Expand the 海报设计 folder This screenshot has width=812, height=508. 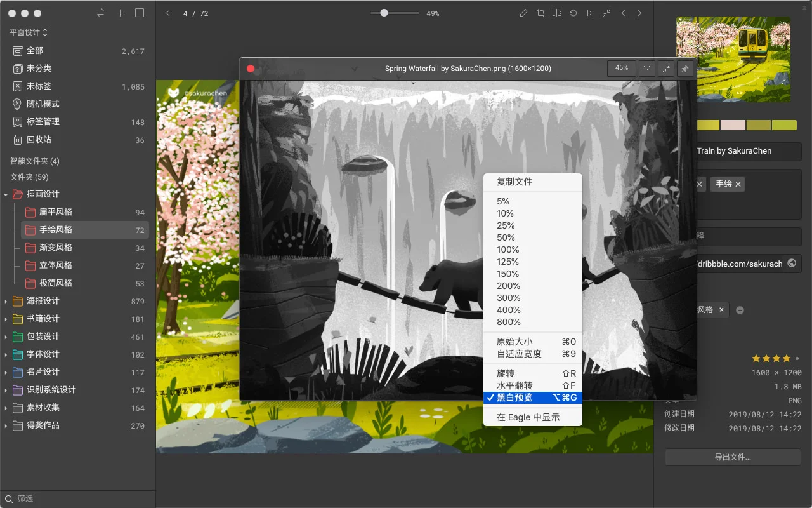point(6,301)
